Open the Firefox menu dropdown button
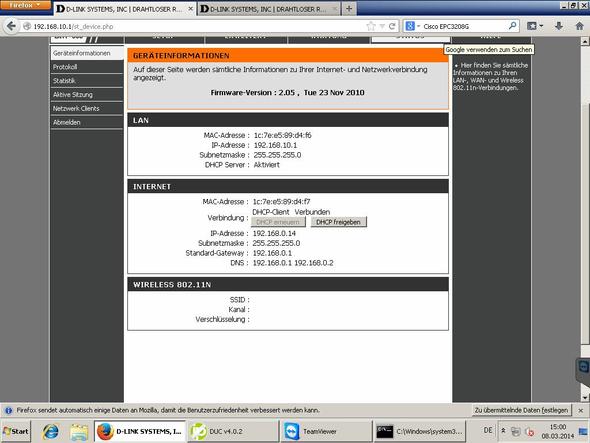 tap(25, 5)
